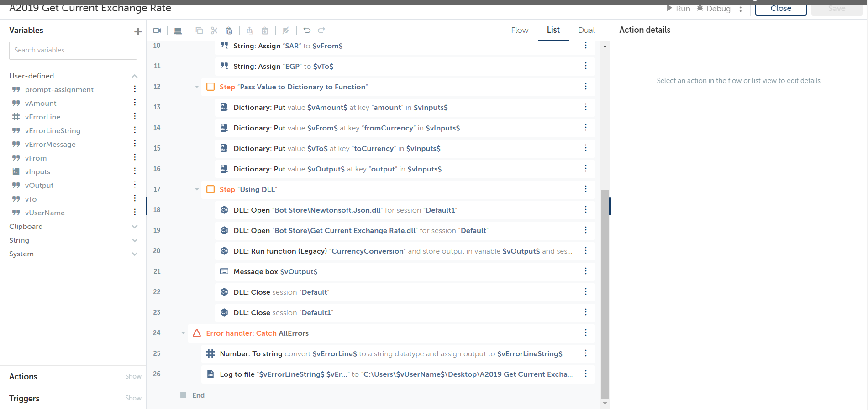
Task: Expand the Clipboard variables section
Action: [x=135, y=227]
